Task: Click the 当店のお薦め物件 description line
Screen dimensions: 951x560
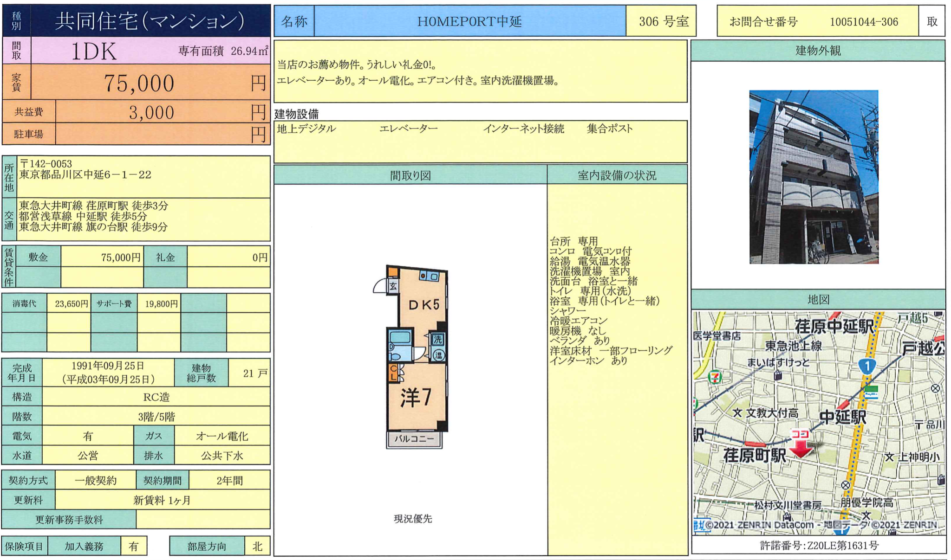Action: [x=357, y=65]
